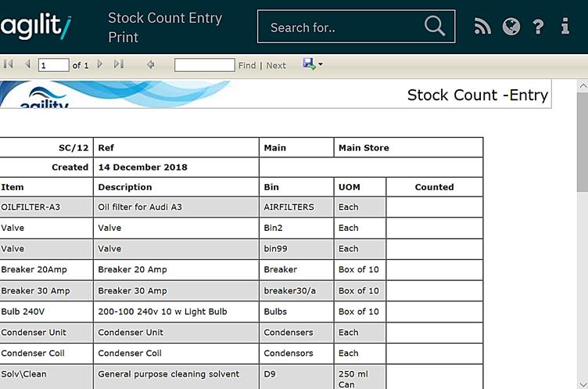Click the Counted cell for OILFILTER-A3
The image size is (588, 389).
pos(434,207)
